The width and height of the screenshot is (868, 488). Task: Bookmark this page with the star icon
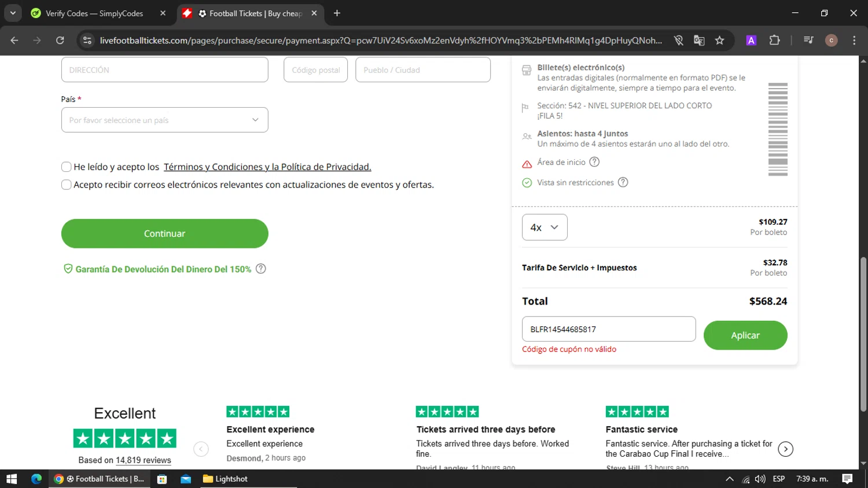pos(719,40)
